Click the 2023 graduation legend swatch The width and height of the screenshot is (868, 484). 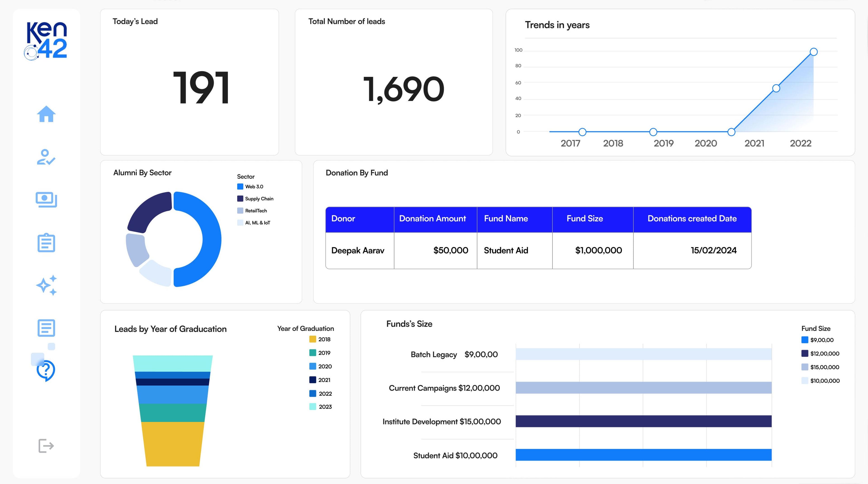(312, 406)
